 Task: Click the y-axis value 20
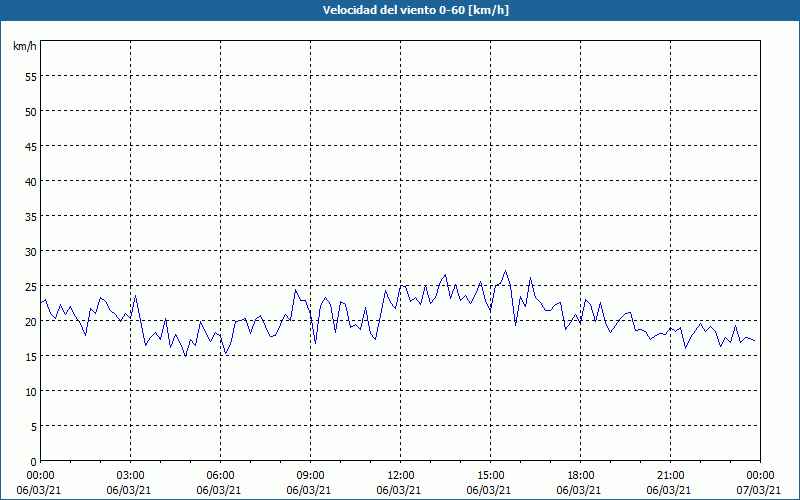(31, 321)
